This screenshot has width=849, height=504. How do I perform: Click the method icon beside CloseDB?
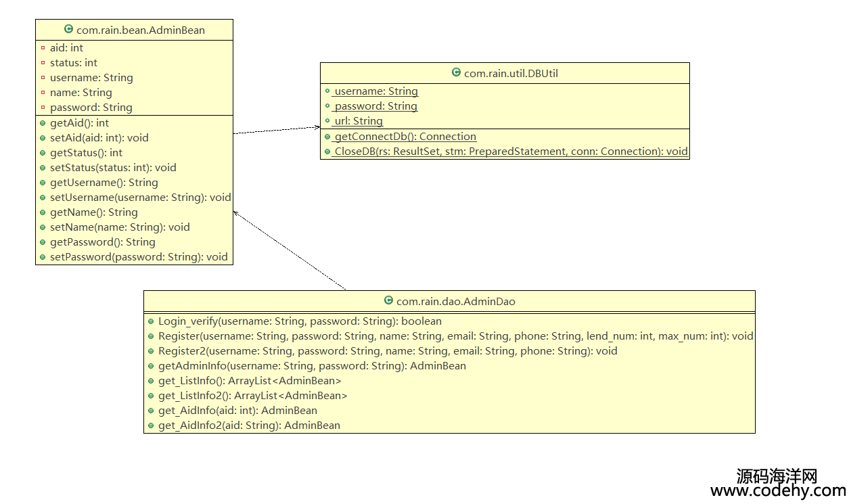click(327, 152)
